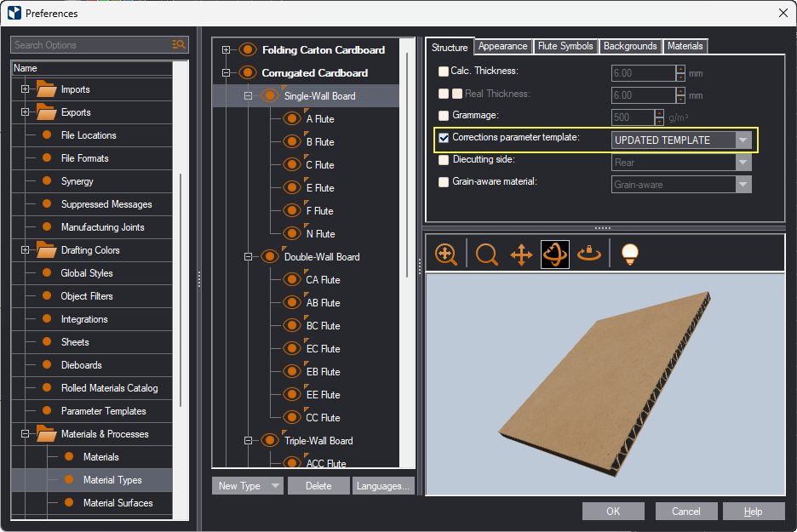Enable the Grain-aware material checkbox
The image size is (797, 532).
(x=443, y=182)
